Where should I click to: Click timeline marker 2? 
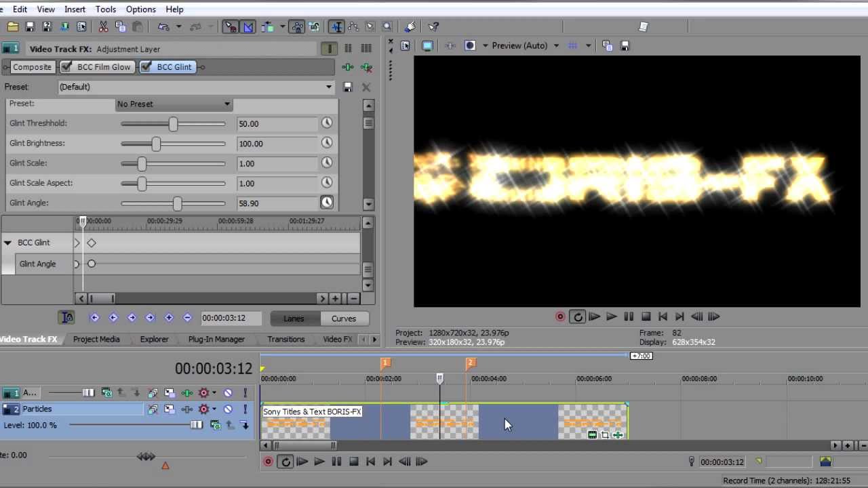pos(471,363)
